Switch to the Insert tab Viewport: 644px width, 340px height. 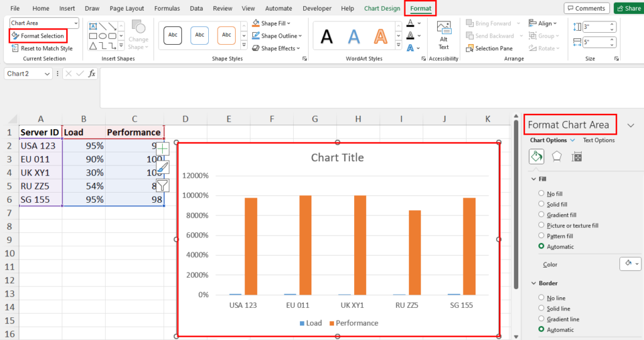click(67, 8)
